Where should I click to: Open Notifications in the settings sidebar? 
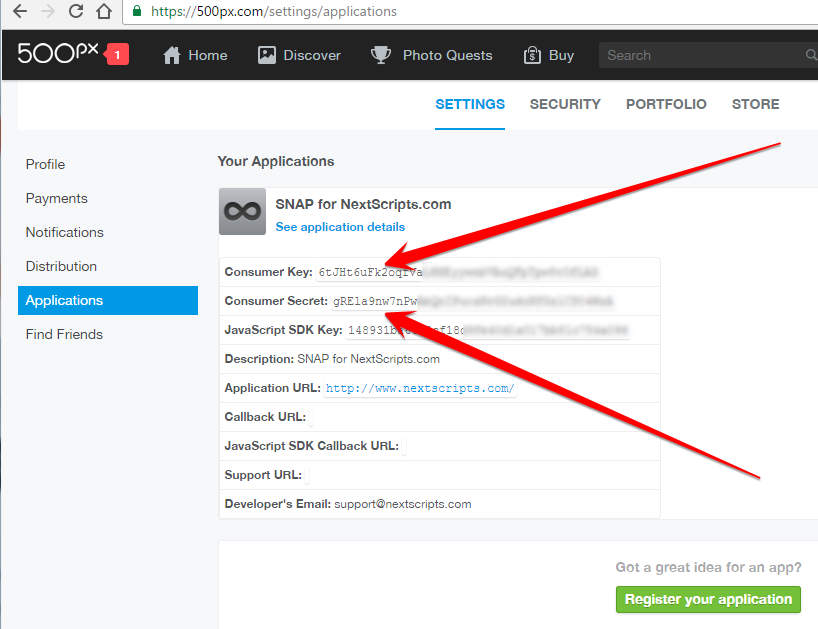(65, 232)
